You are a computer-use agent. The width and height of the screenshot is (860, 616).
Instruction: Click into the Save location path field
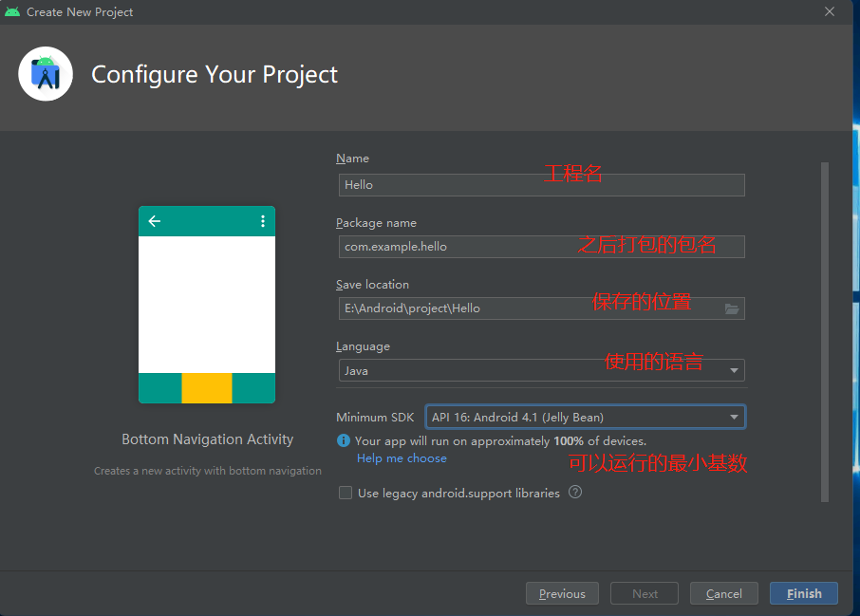click(527, 308)
